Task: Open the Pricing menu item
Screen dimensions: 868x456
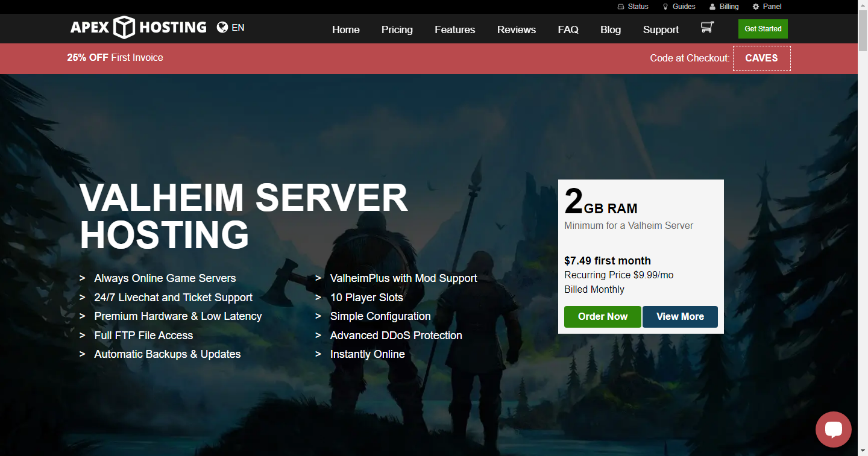Action: (x=397, y=30)
